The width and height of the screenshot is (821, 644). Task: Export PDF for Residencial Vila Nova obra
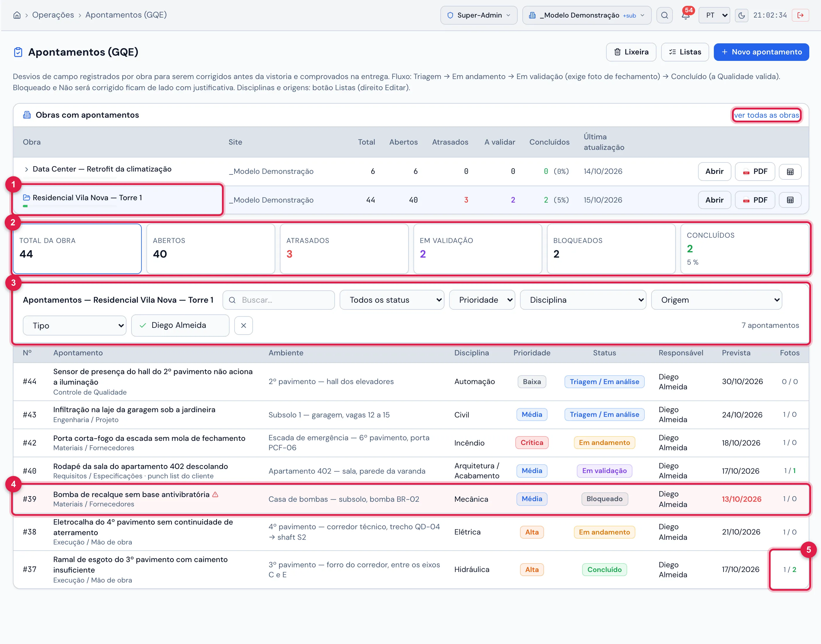tap(755, 200)
